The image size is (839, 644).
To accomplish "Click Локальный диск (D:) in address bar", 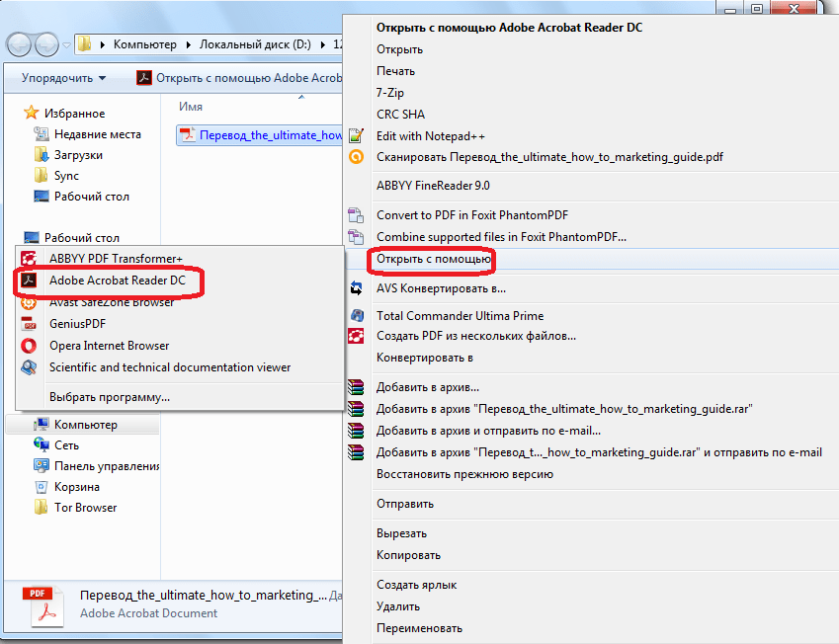I will click(255, 44).
